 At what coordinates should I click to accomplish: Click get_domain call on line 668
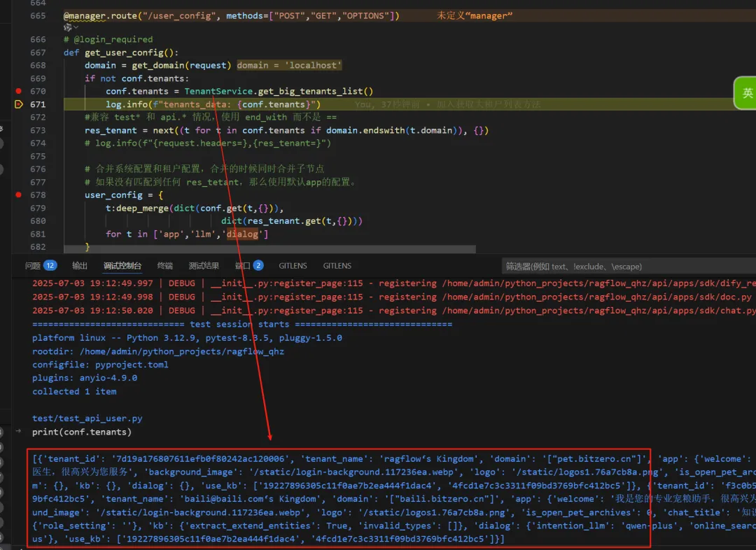pos(158,65)
